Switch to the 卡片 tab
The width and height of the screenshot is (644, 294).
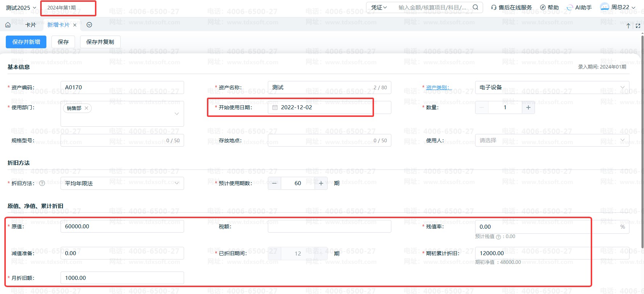[30, 25]
